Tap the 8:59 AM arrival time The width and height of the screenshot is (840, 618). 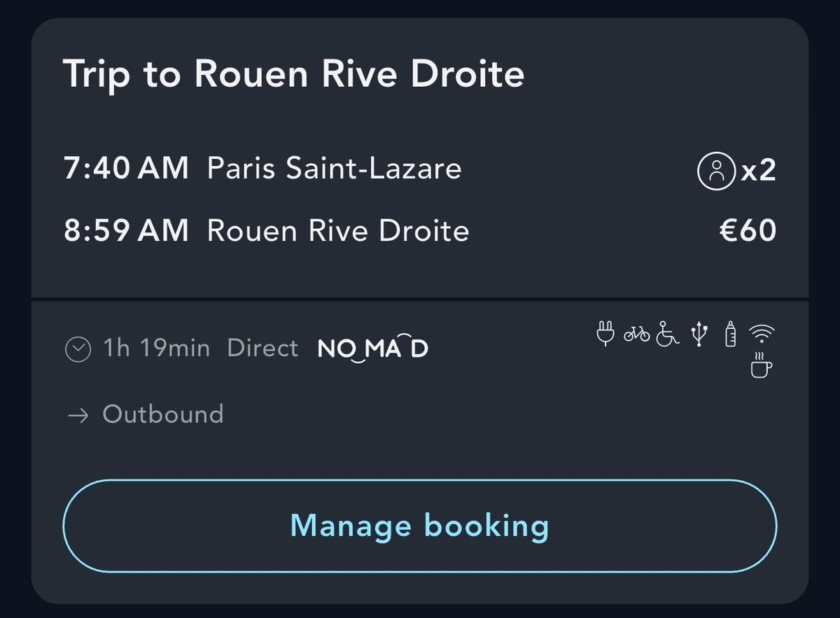(x=126, y=231)
